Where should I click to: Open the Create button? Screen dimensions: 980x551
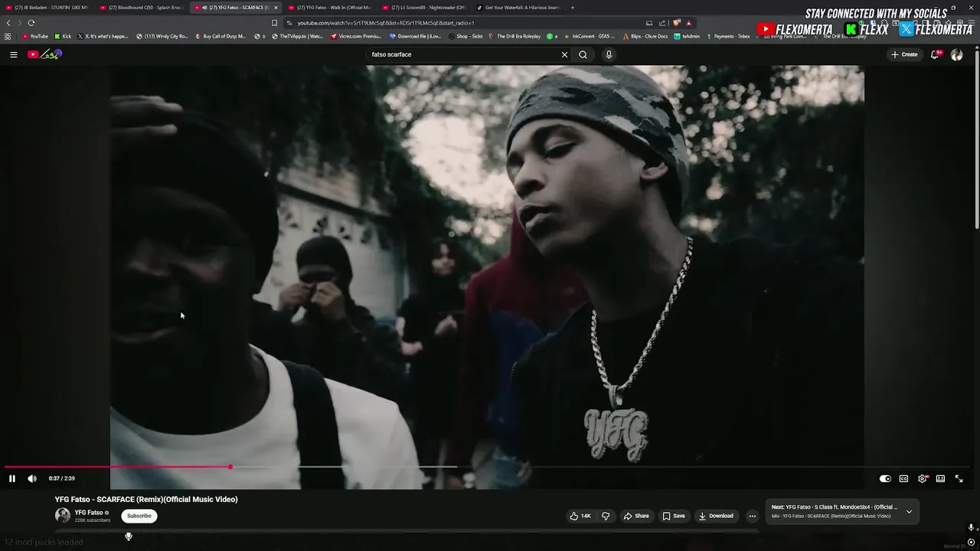tap(904, 54)
